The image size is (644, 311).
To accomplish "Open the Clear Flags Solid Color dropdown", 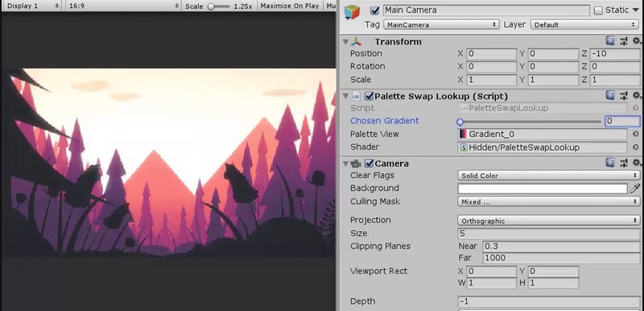I will tap(549, 176).
